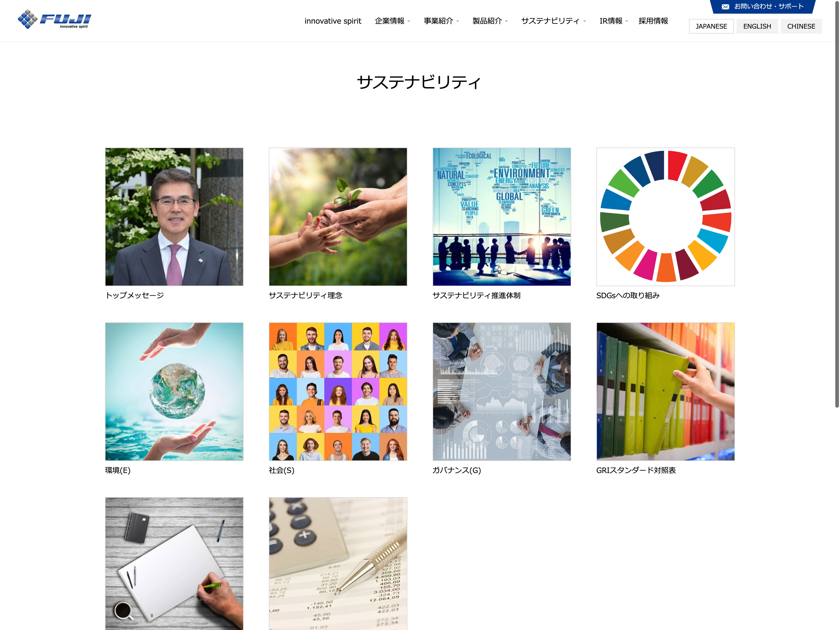Open the ガバナンス(G) charts thumbnail

[502, 392]
